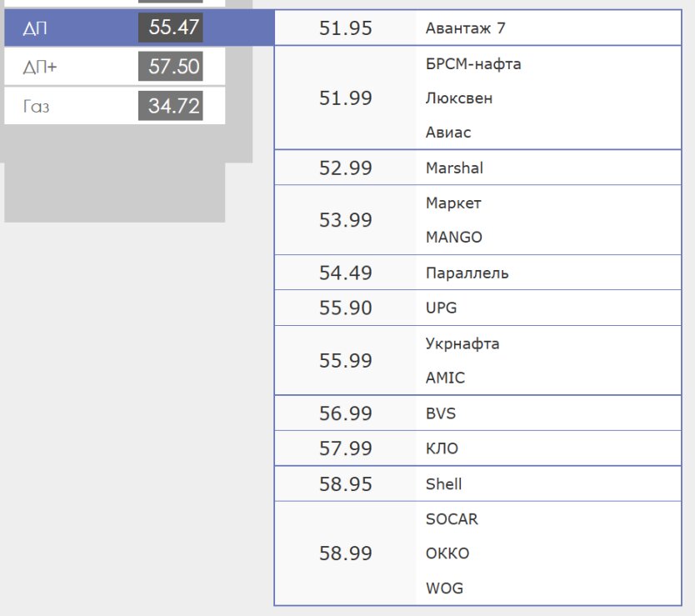
Task: Click the 58.95 price cell
Action: (346, 483)
